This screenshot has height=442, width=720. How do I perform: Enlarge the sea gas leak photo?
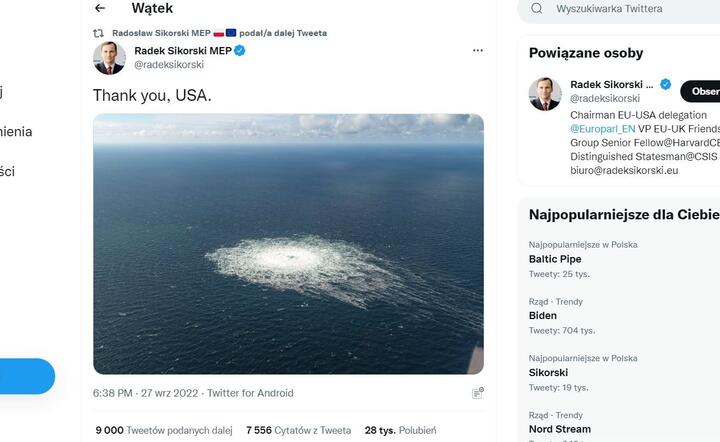click(x=288, y=244)
